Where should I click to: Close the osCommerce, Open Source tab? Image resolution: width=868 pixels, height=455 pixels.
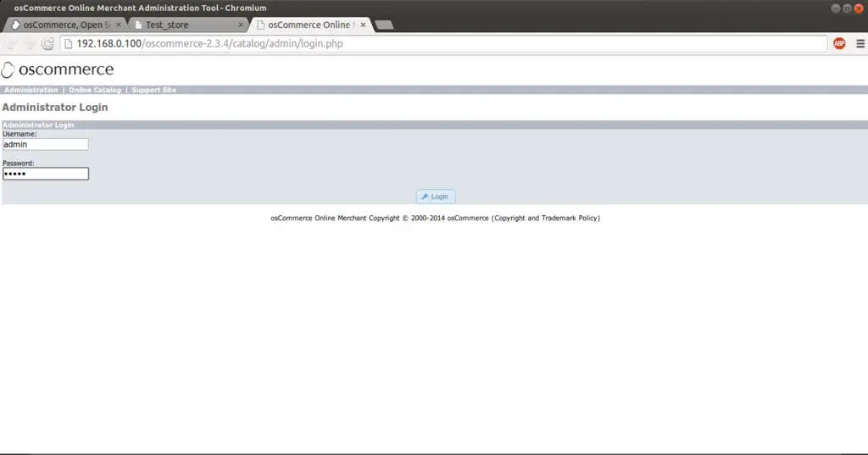coord(119,25)
